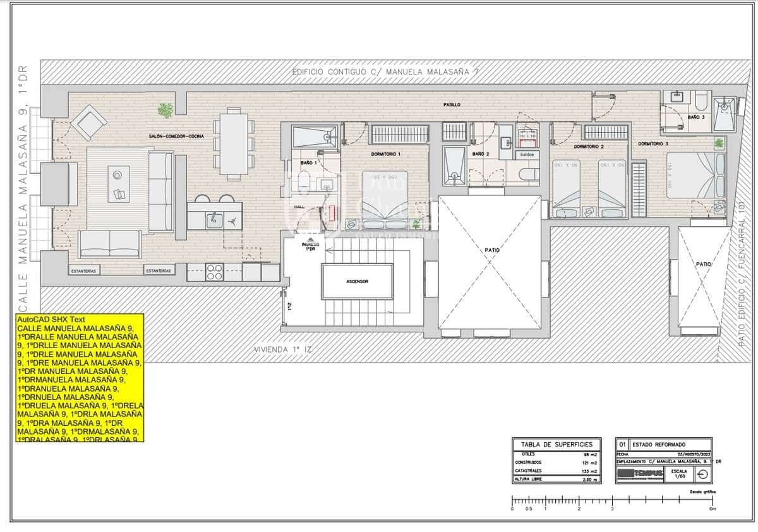Select the washbasin symbol in Baño 3
This screenshot has width=758, height=532.
coord(677,97)
